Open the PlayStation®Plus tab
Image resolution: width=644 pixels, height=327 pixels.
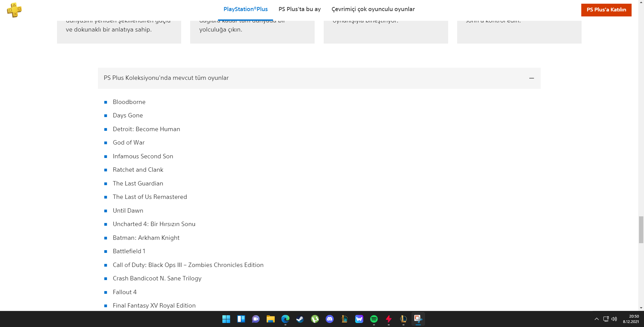pyautogui.click(x=246, y=9)
